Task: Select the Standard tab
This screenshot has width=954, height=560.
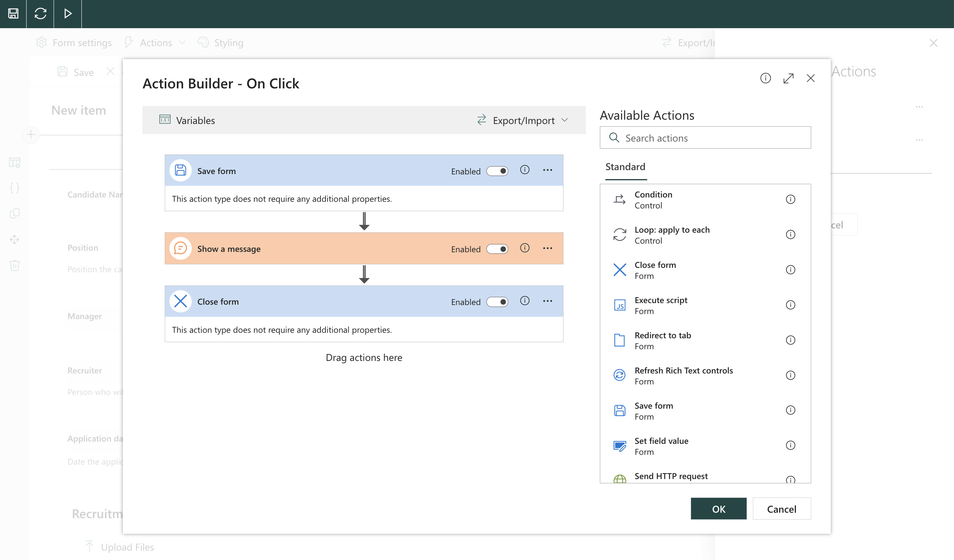Action: [625, 167]
